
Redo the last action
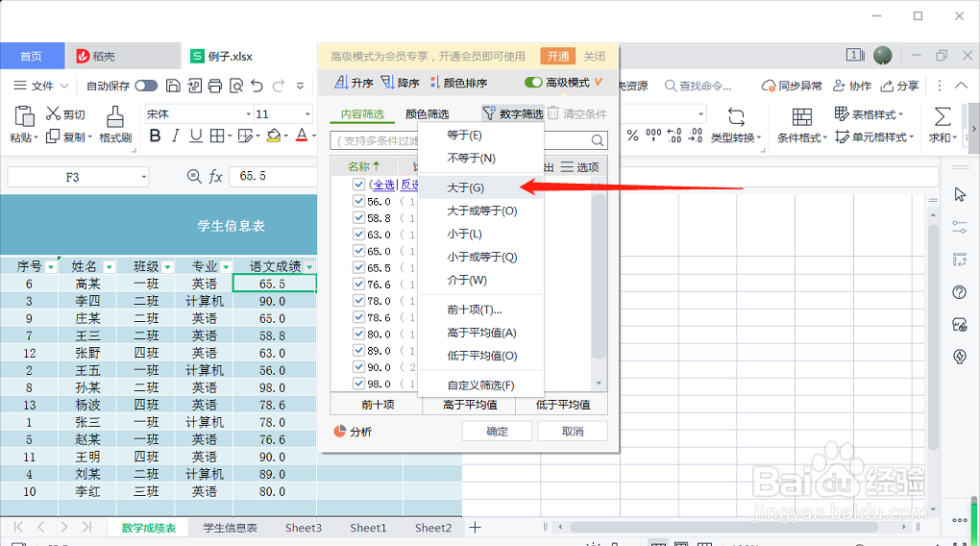pyautogui.click(x=279, y=86)
